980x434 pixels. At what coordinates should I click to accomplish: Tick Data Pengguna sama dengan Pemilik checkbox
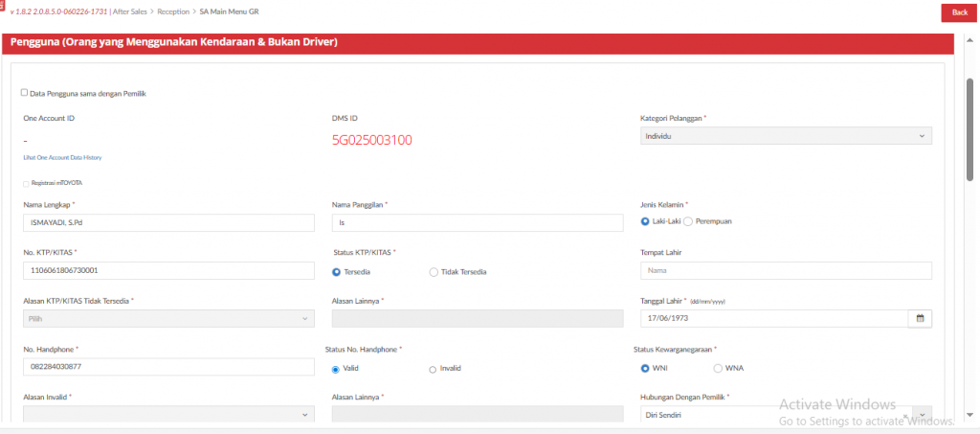(24, 93)
